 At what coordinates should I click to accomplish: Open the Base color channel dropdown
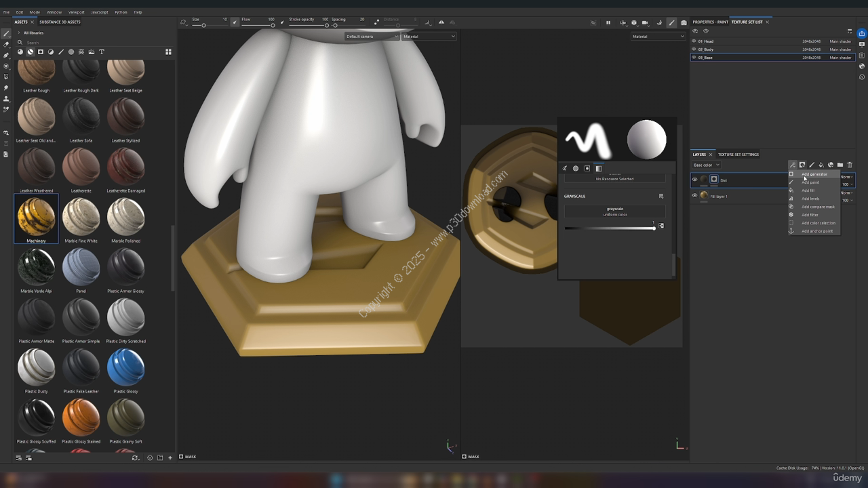tap(706, 165)
